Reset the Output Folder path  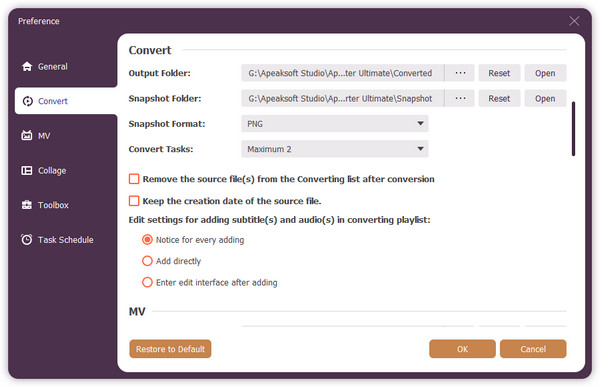(x=499, y=73)
